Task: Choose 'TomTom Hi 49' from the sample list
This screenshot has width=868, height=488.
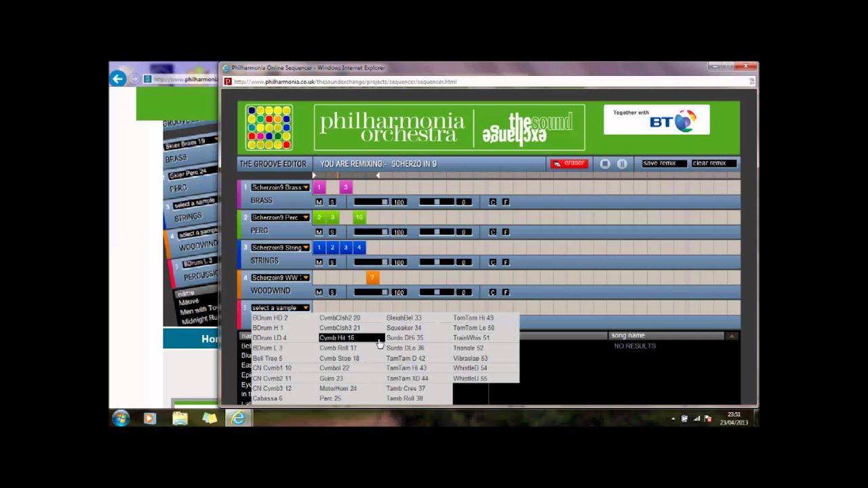Action: (x=473, y=318)
